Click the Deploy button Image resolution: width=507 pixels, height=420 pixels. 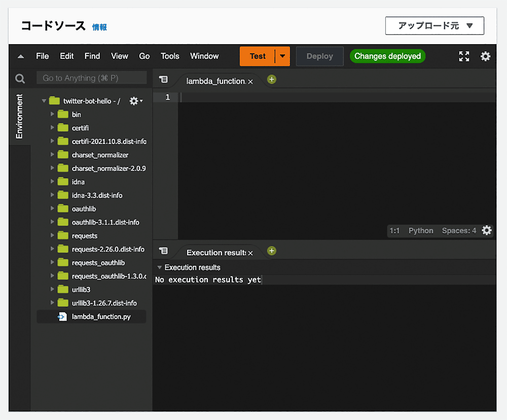pyautogui.click(x=320, y=56)
